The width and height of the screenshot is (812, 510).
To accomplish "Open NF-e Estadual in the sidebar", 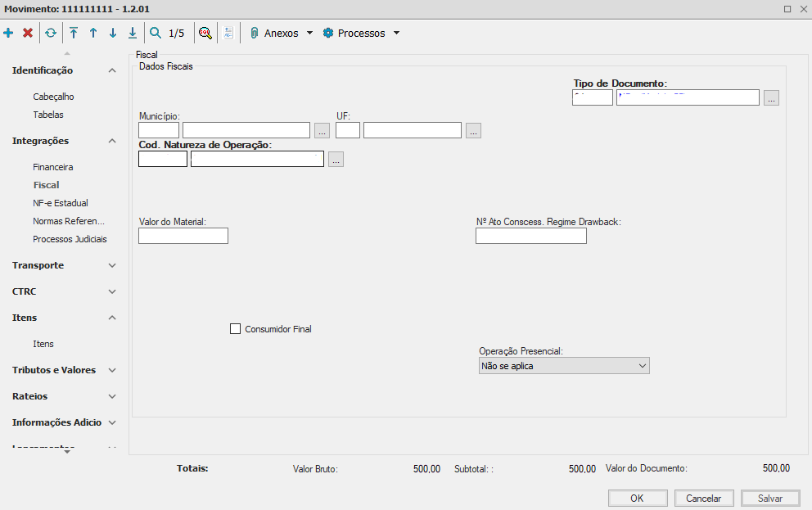I will pos(61,203).
